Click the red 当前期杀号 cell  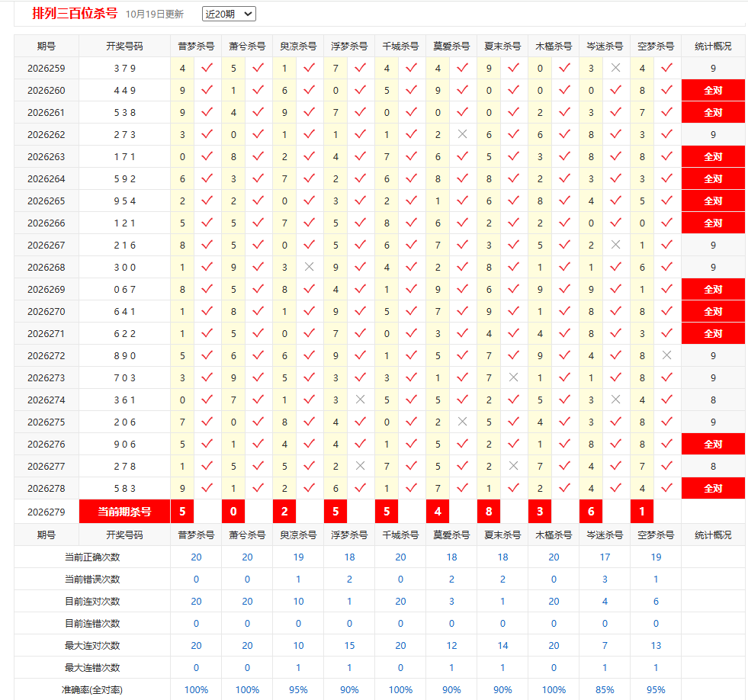pyautogui.click(x=124, y=512)
